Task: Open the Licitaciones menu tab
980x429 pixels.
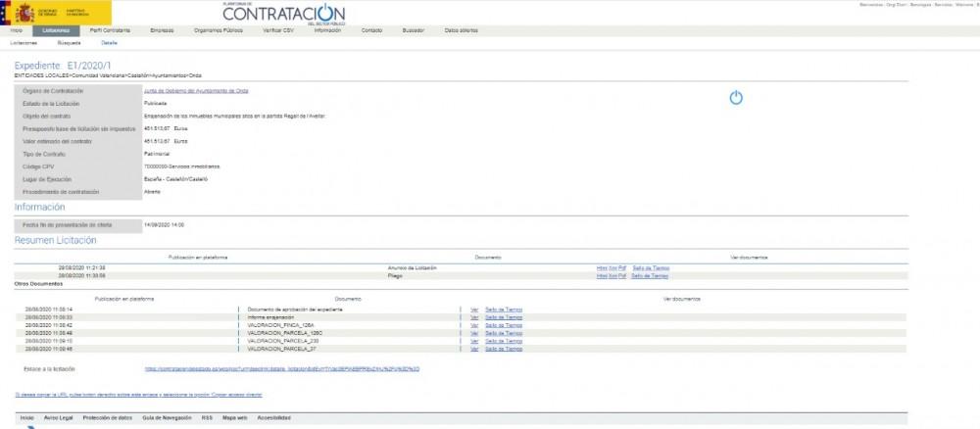Action: (56, 31)
